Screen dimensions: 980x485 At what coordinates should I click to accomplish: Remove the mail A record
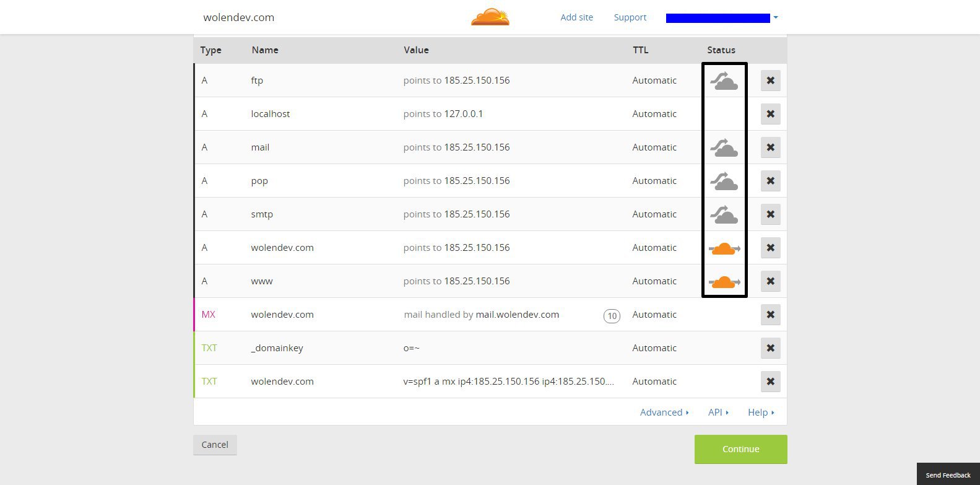770,147
